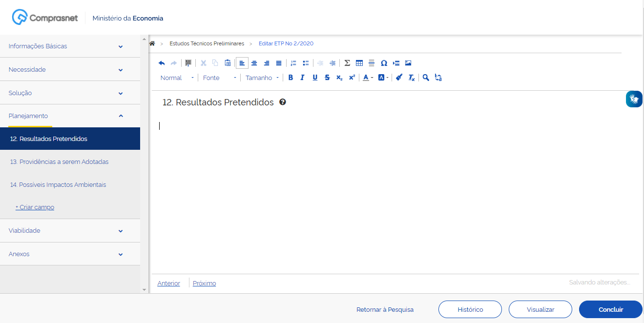Viewport: 644px width, 323px height.
Task: Open the text color picker
Action: click(368, 78)
